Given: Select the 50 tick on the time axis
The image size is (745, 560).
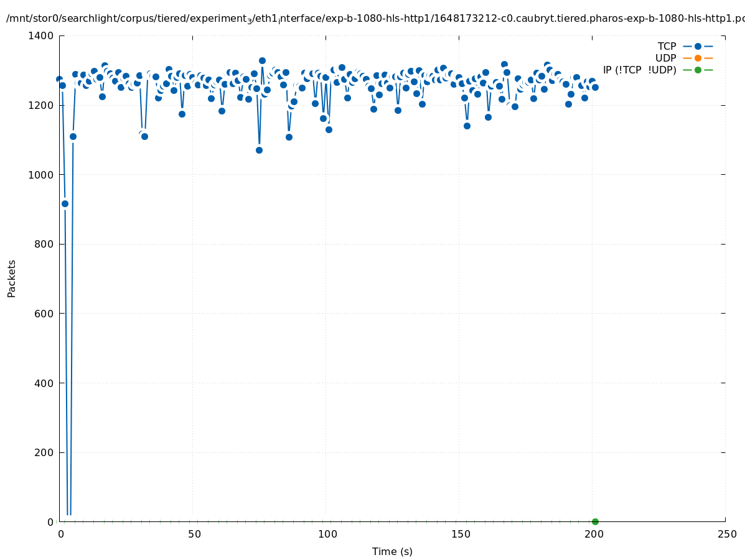Looking at the screenshot, I should click(194, 534).
